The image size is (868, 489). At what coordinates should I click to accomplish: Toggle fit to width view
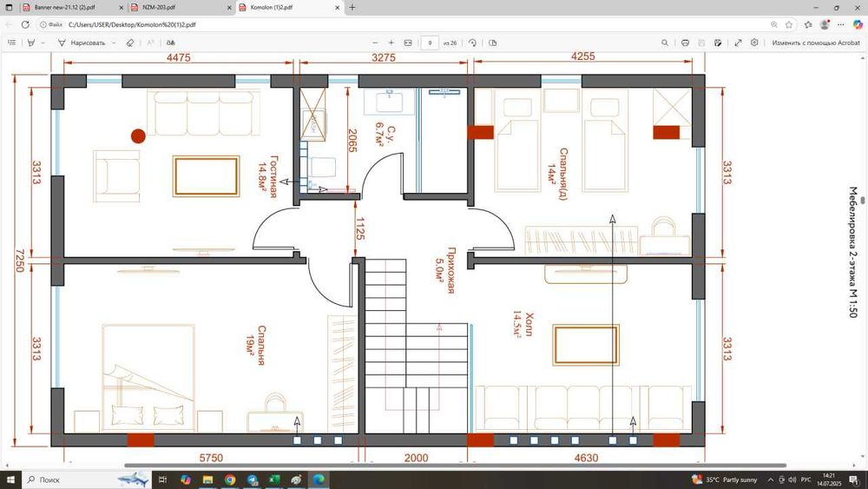pyautogui.click(x=408, y=43)
